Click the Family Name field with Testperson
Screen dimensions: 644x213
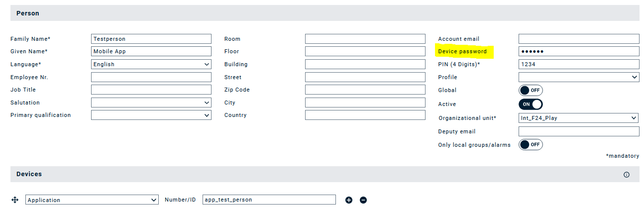151,39
